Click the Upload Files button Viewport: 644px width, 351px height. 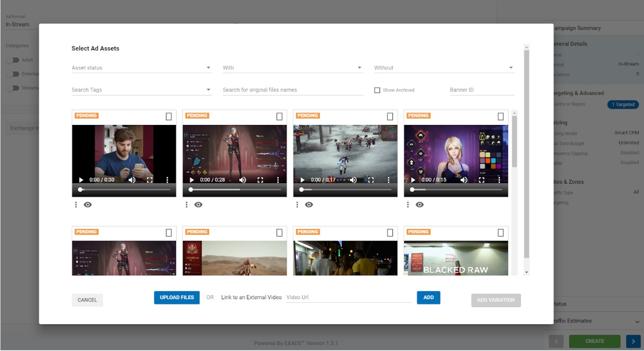pos(177,298)
